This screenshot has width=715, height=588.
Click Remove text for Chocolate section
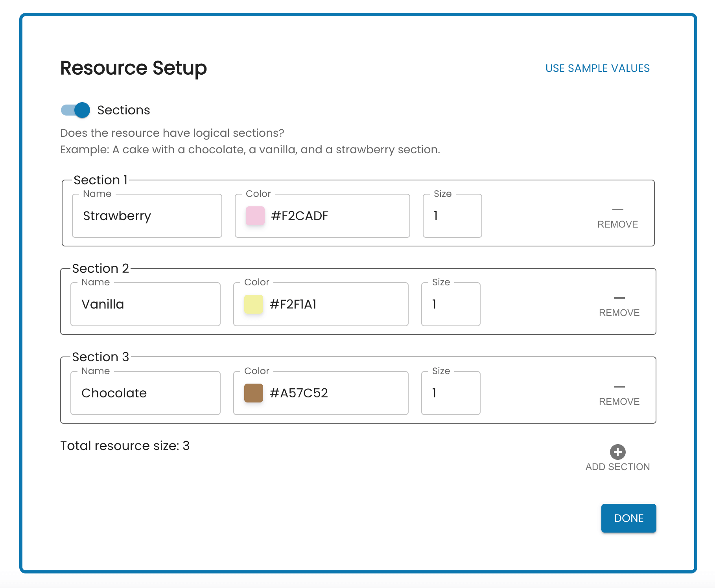tap(619, 402)
